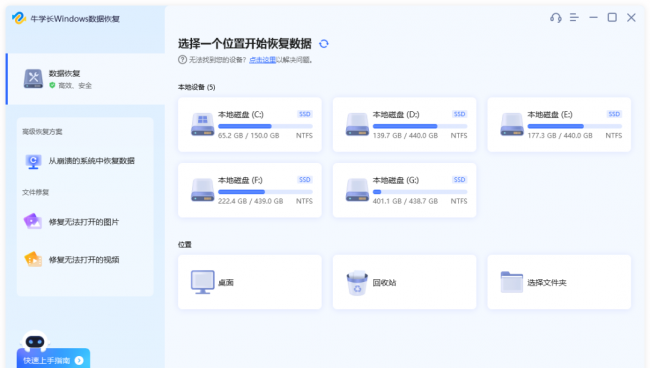Choose 选择文件夹 location card
This screenshot has height=368, width=650.
(x=559, y=282)
